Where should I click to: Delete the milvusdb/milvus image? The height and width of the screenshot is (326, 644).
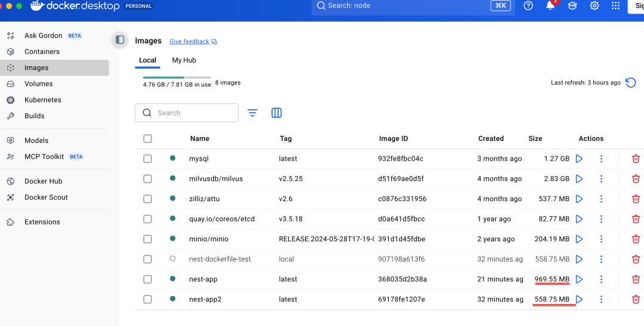coord(636,179)
